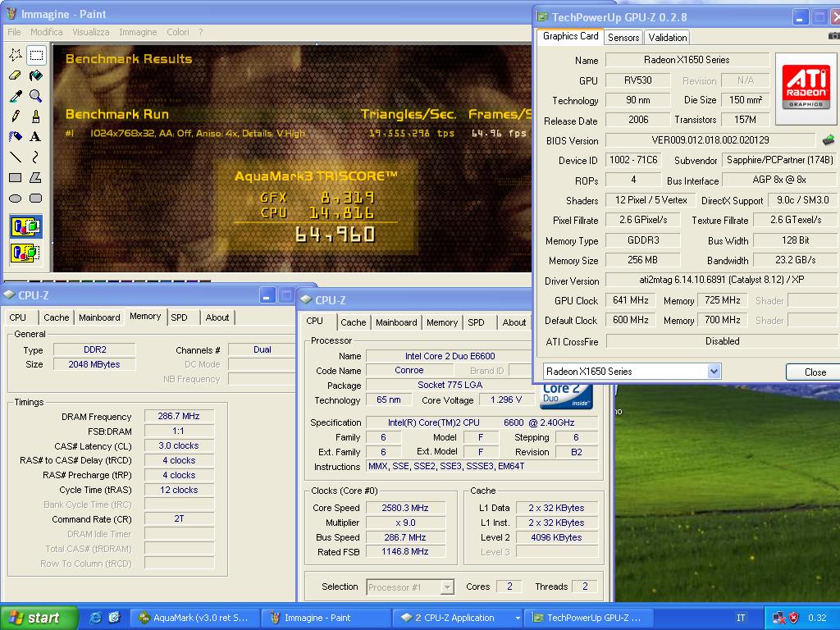This screenshot has height=630, width=840.
Task: Select the Text tool in Paint
Action: (x=36, y=137)
